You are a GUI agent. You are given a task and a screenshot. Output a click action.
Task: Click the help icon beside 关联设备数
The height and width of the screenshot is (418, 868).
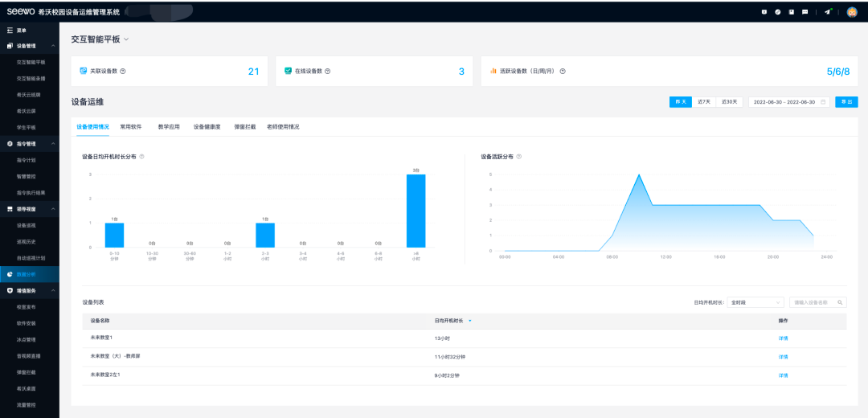click(123, 72)
